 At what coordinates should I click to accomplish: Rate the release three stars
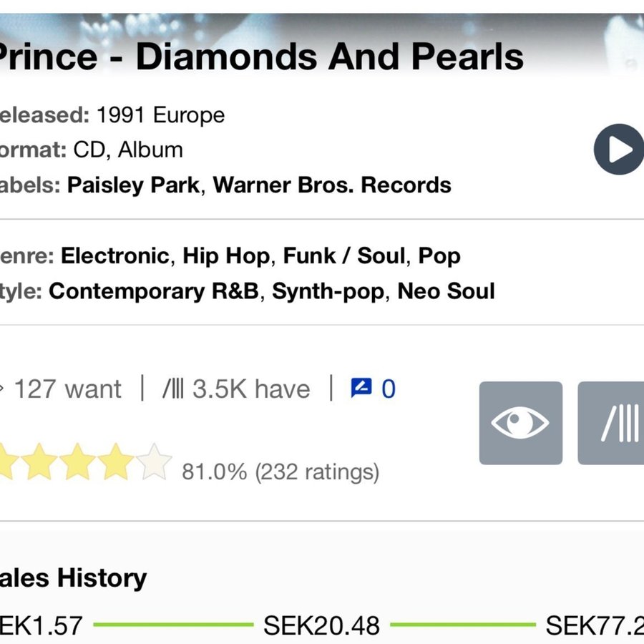[x=78, y=462]
